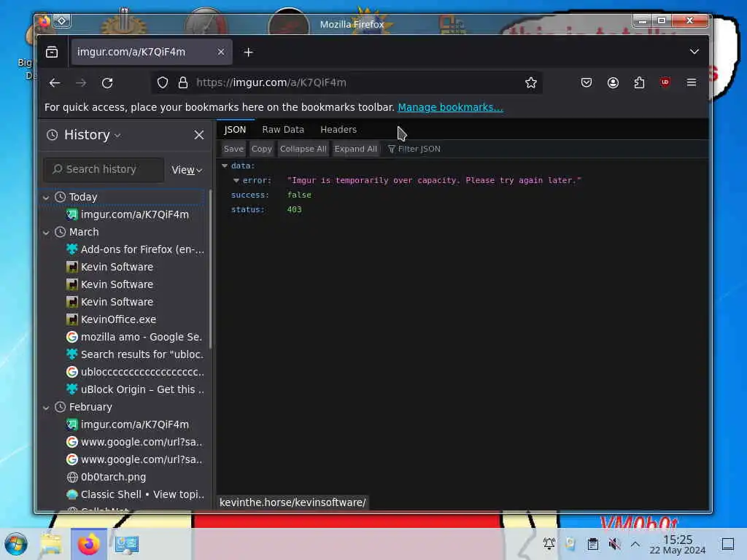Select the imgur.com/a/K7QiF4m browser tab

coord(152,52)
